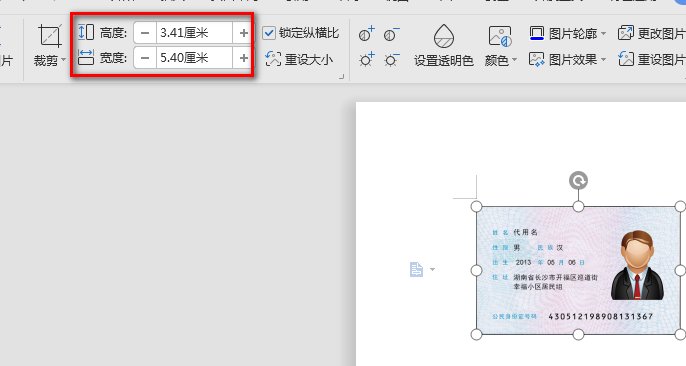
Task: Click the rotation handle above the ID image
Action: pos(578,181)
